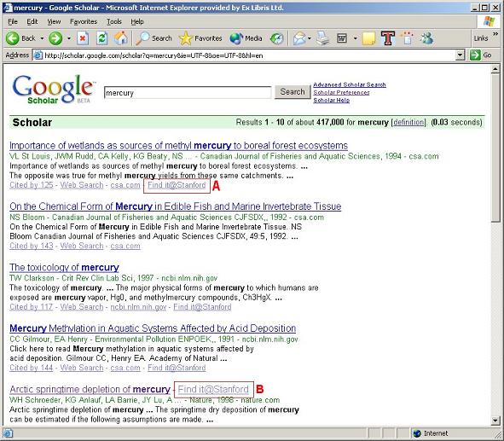The image size is (504, 441).
Task: Open 'Mercury Methylation in Aquatic Systems' result
Action: coord(153,328)
